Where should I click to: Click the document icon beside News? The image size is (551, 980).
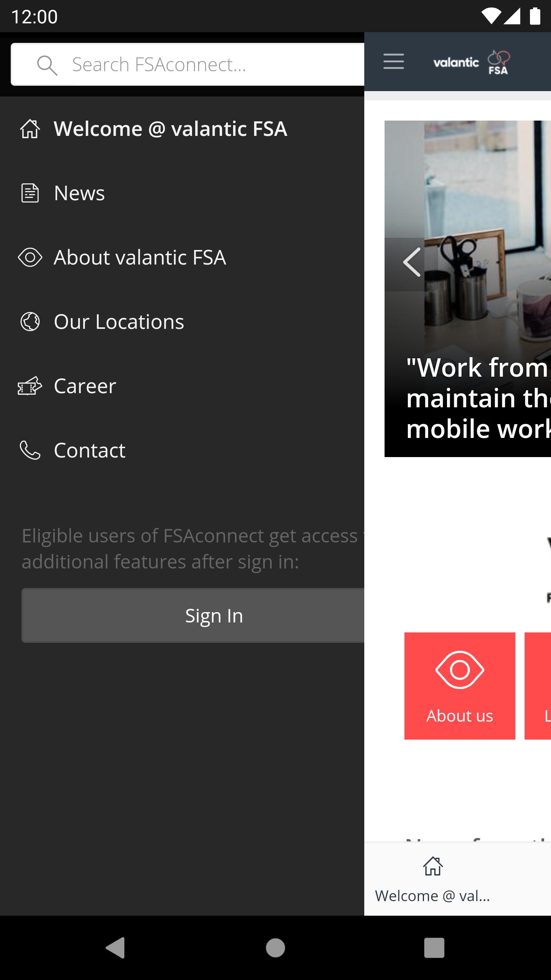click(x=30, y=193)
